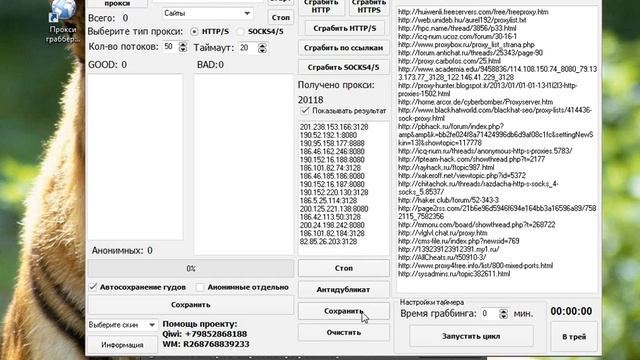Enable the Анонимные отдельно checkbox

[200, 287]
